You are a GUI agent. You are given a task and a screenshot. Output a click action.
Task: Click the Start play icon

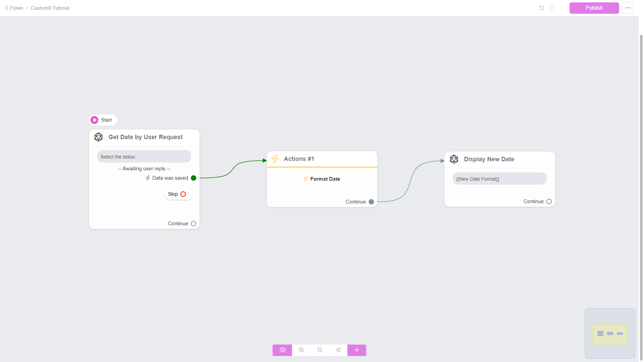[x=94, y=120]
